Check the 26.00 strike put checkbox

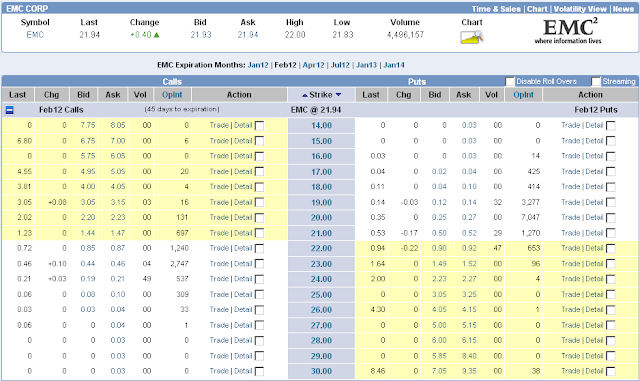point(611,310)
